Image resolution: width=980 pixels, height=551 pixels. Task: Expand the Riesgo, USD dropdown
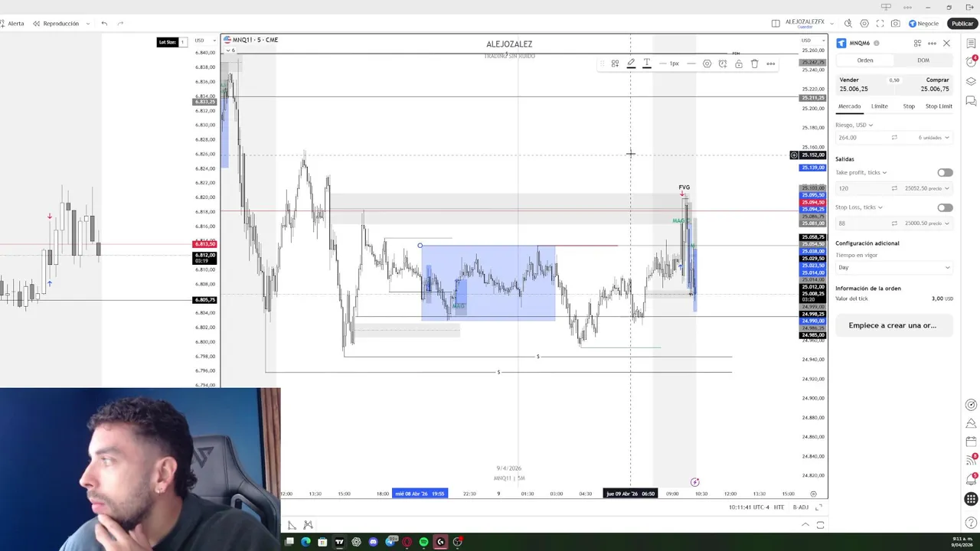pyautogui.click(x=854, y=125)
